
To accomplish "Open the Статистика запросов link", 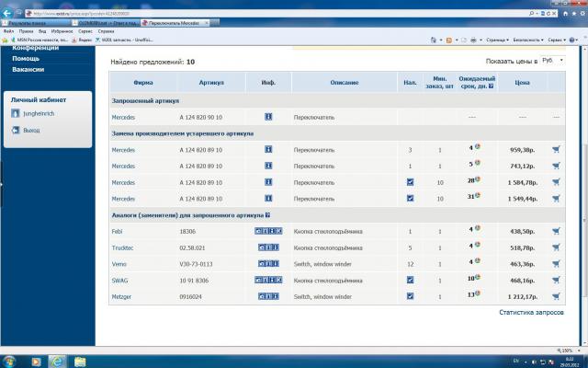I will [x=530, y=313].
